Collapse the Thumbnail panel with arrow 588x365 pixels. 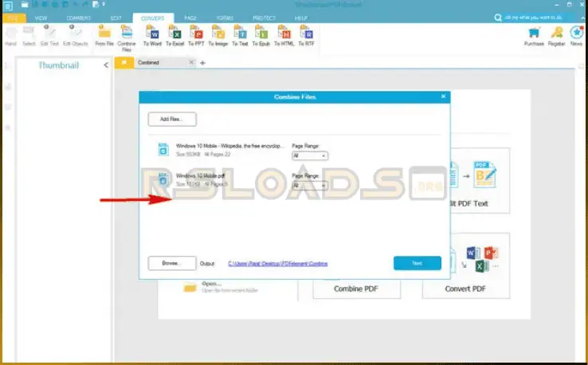point(106,65)
